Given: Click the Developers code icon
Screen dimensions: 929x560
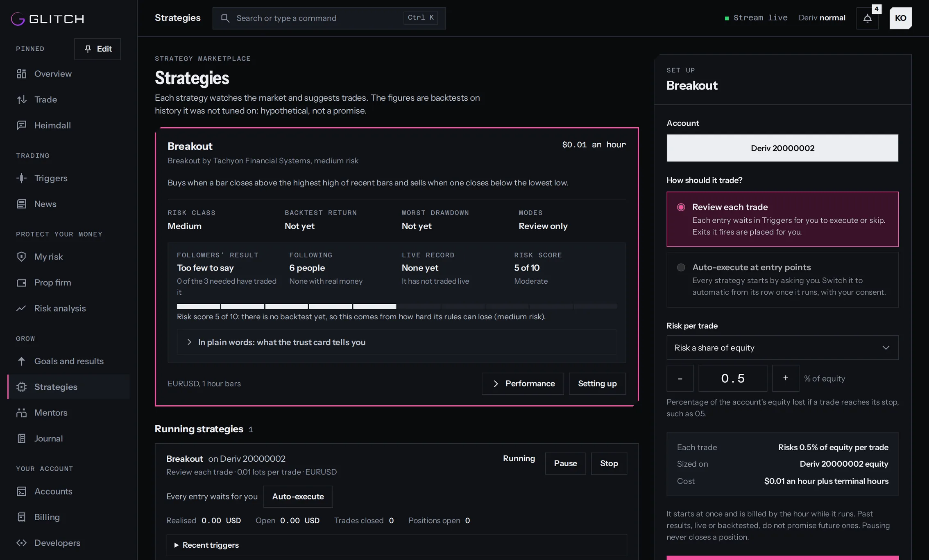Looking at the screenshot, I should tap(21, 543).
